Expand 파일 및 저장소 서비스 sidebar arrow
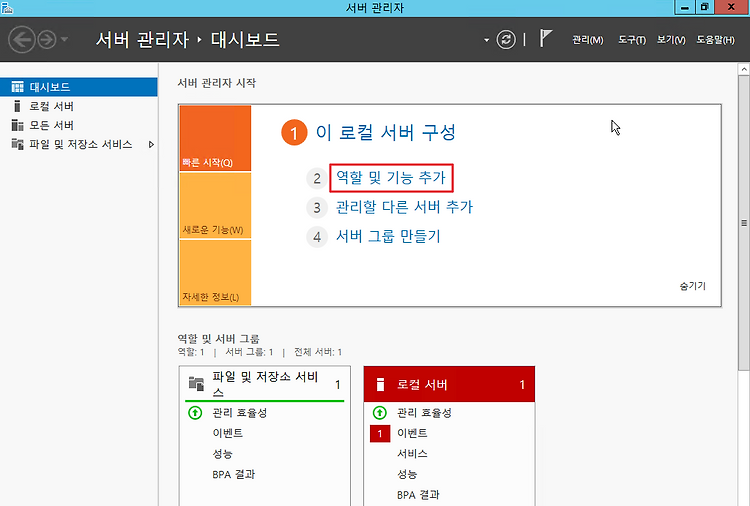Image resolution: width=750 pixels, height=506 pixels. 151,144
